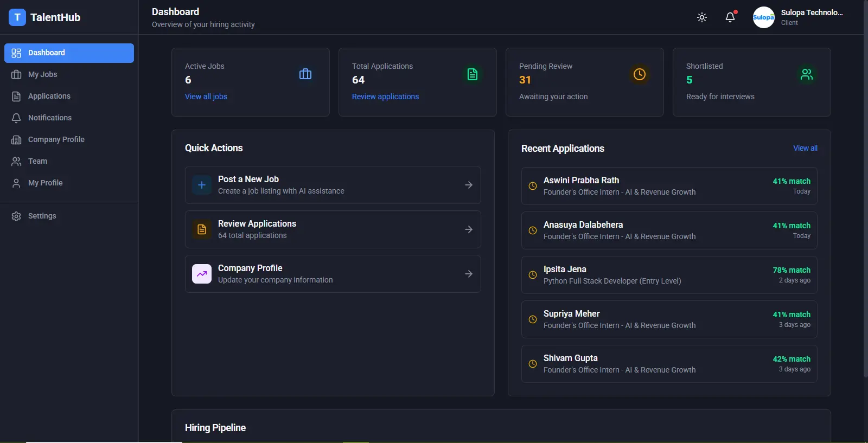
Task: Open Aswini Prabha Rath's application
Action: pos(669,186)
